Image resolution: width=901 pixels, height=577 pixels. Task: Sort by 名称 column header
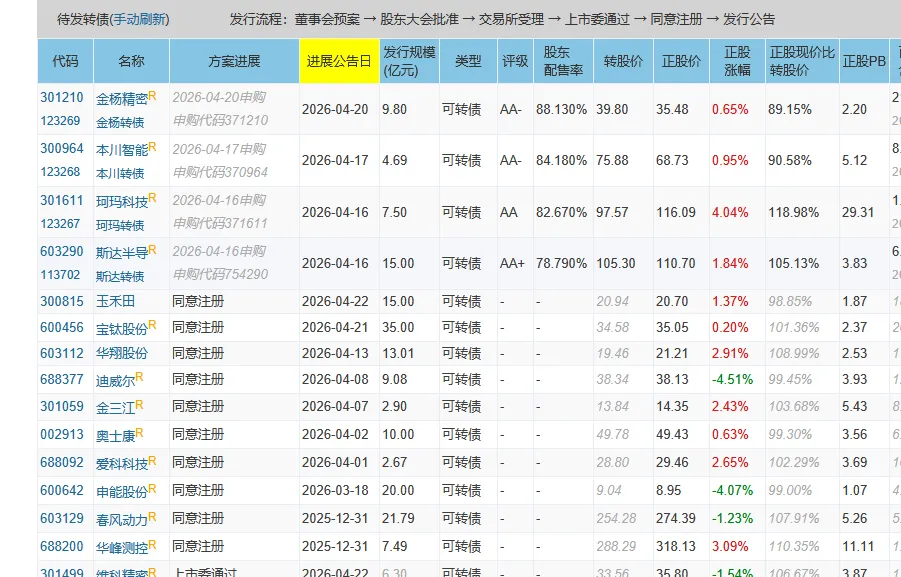click(131, 61)
